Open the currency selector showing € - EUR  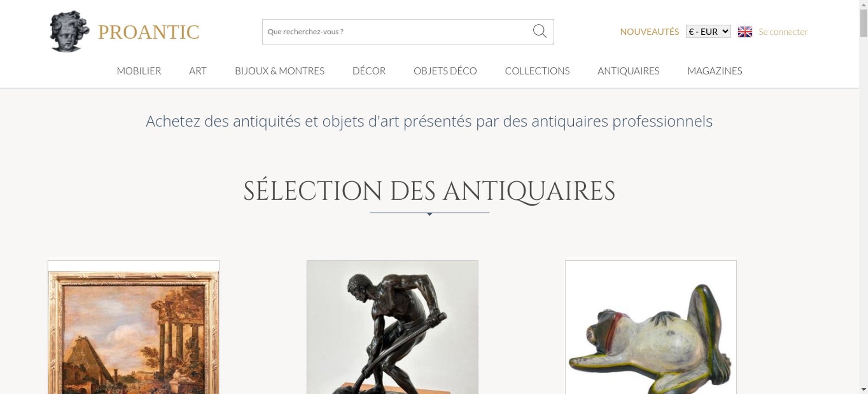[x=708, y=32]
